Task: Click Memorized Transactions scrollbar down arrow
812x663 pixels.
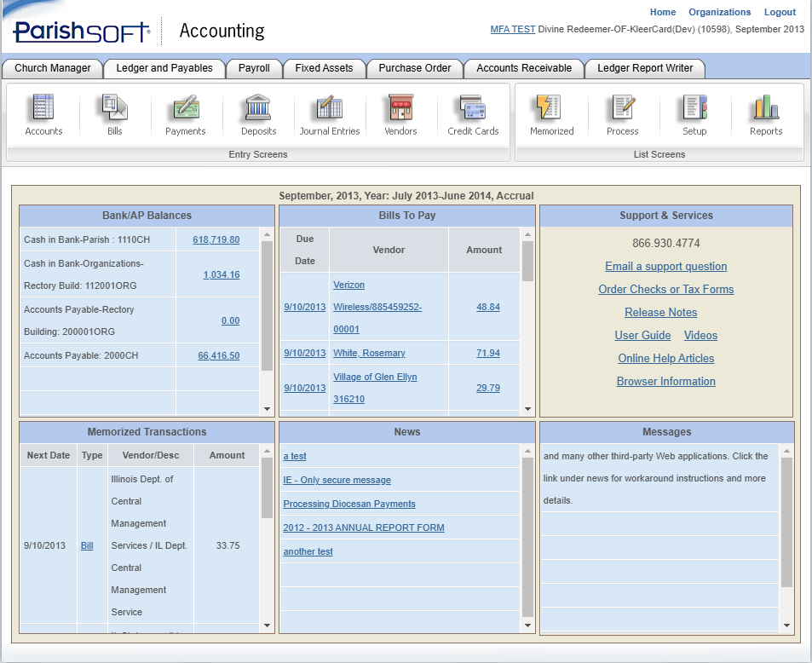Action: pos(268,626)
